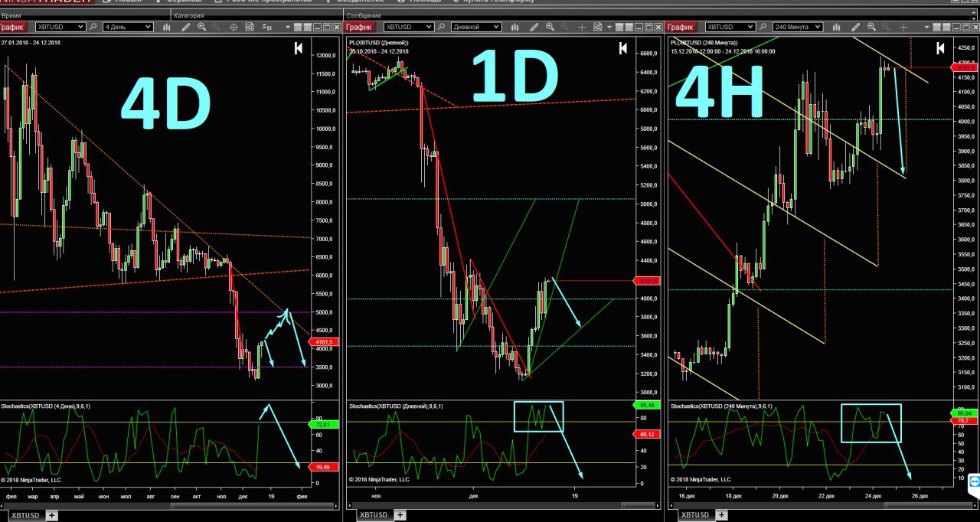980x522 pixels.
Task: Jump to latest bar in Дневной chart
Action: coord(623,49)
